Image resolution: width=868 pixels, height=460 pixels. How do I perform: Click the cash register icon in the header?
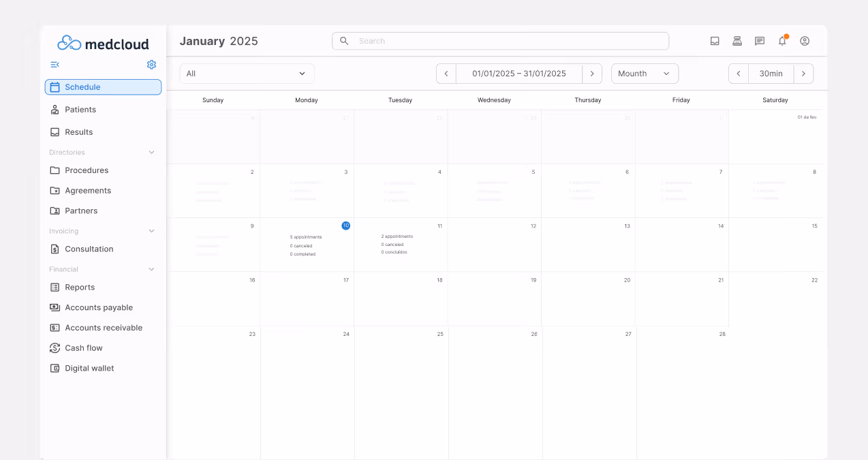tap(737, 41)
